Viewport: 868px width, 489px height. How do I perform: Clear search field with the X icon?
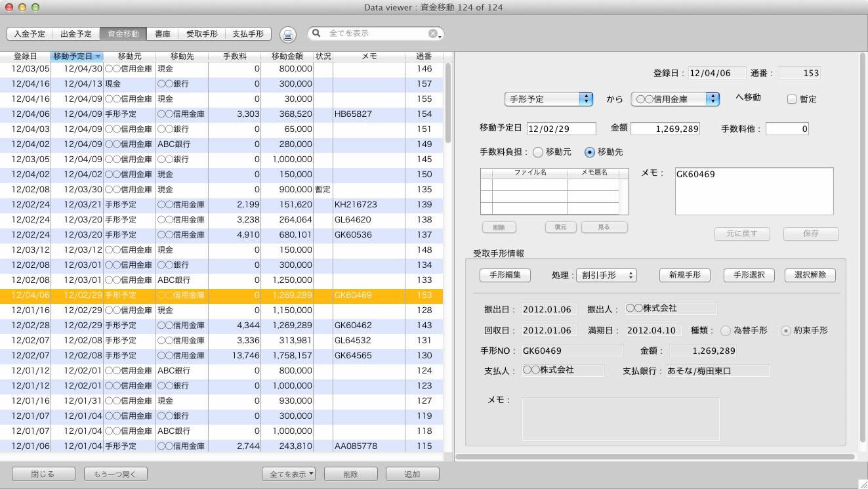(x=433, y=33)
